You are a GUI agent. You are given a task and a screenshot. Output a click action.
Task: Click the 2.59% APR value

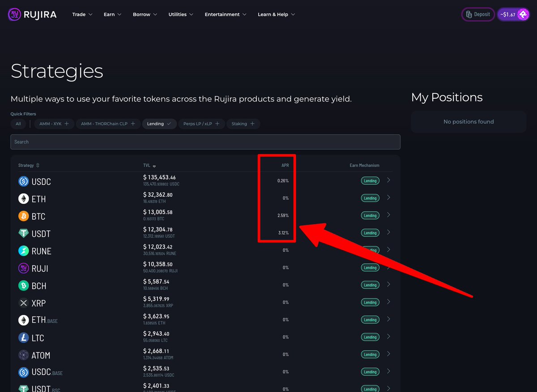(x=283, y=215)
